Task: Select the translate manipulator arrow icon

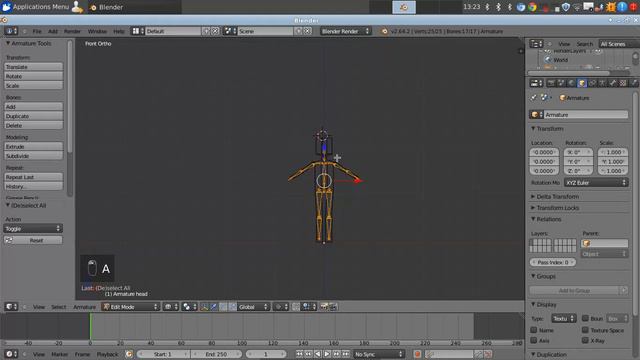Action: click(213, 307)
